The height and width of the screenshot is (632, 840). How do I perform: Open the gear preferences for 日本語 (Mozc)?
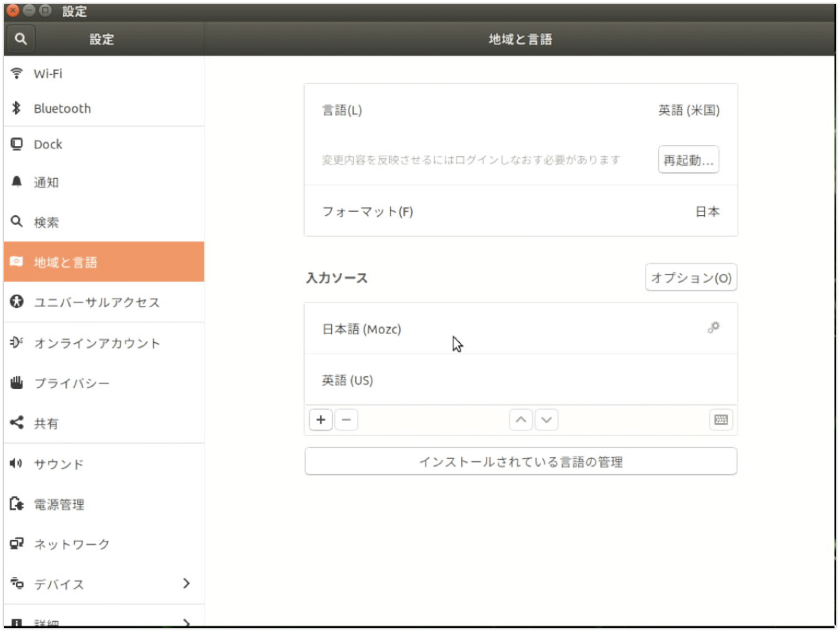[x=713, y=328]
